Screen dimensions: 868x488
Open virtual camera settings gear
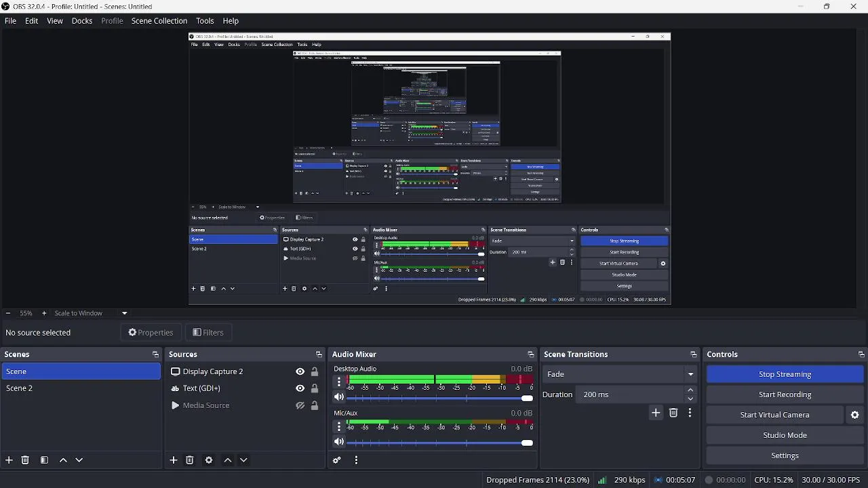pyautogui.click(x=855, y=415)
